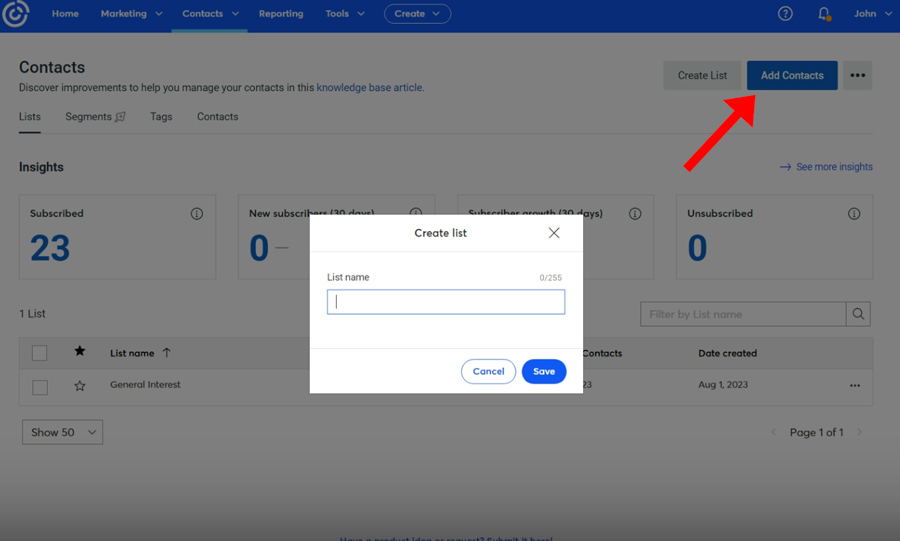
Task: Click the Add Contacts button
Action: pyautogui.click(x=792, y=75)
